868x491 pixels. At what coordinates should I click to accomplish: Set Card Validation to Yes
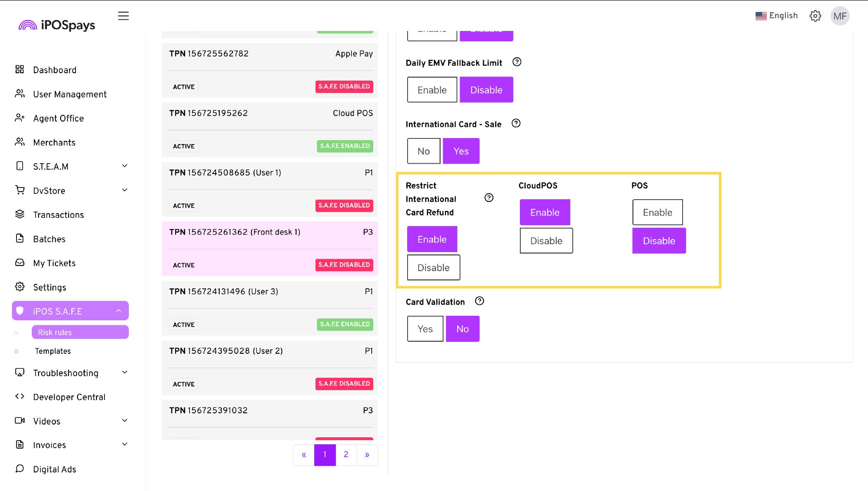[425, 329]
